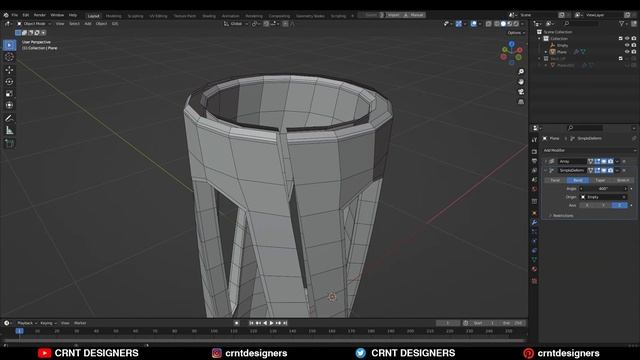Select the Add Cube tool
The width and height of the screenshot is (640, 360).
point(9,143)
